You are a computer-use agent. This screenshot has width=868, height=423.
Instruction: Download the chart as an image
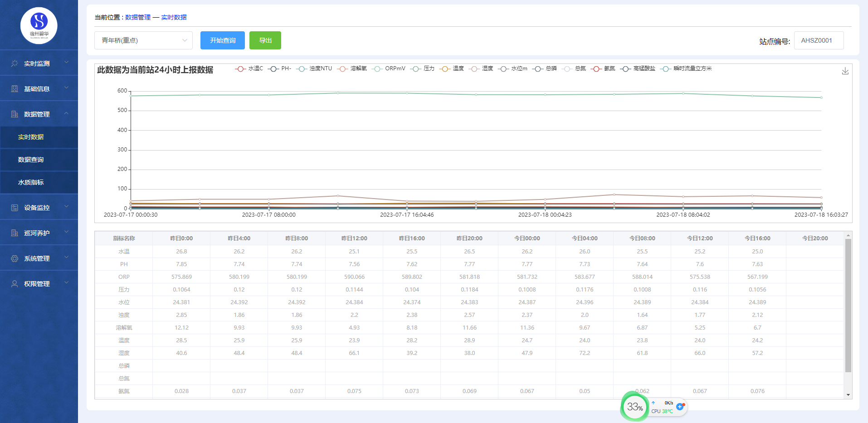(845, 71)
